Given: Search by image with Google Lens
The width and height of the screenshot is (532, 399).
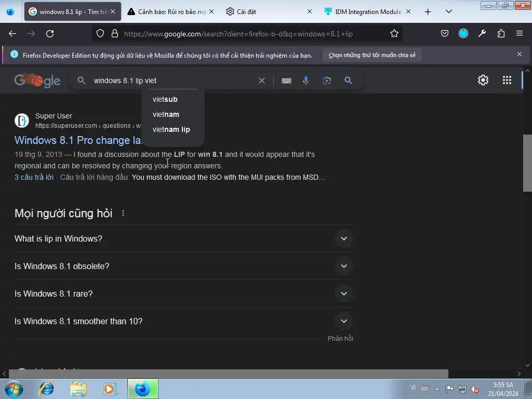Looking at the screenshot, I should point(326,81).
